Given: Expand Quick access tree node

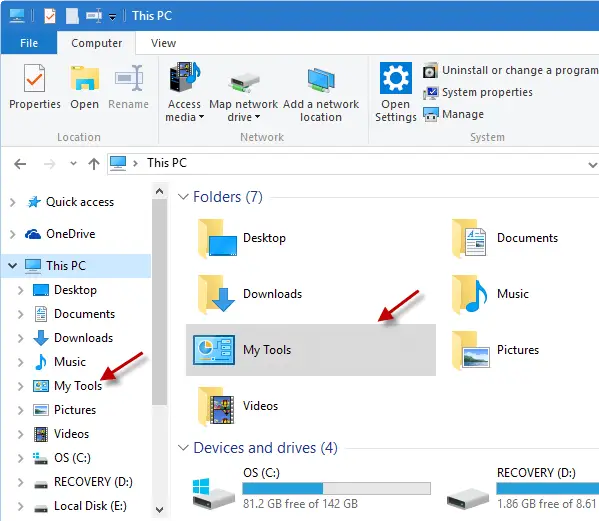Looking at the screenshot, I should (x=13, y=202).
